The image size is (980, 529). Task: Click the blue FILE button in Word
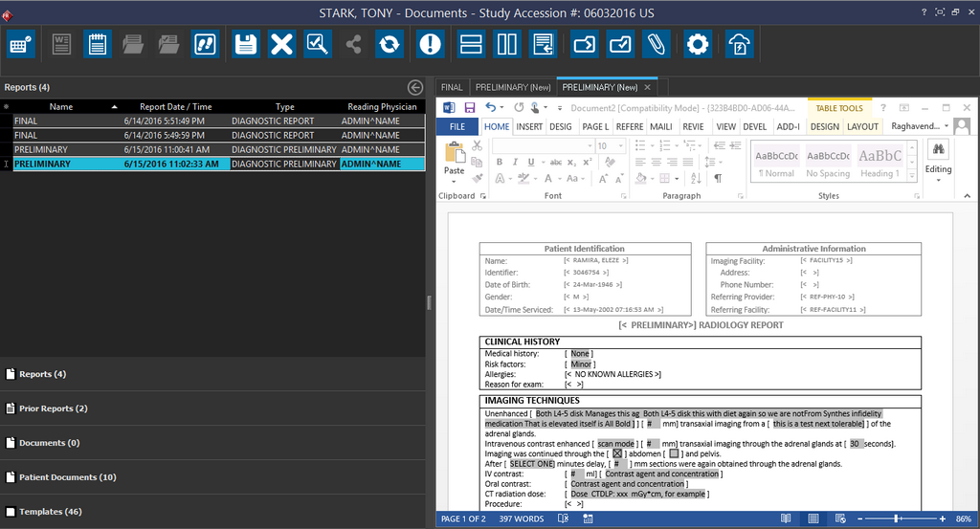(x=457, y=126)
